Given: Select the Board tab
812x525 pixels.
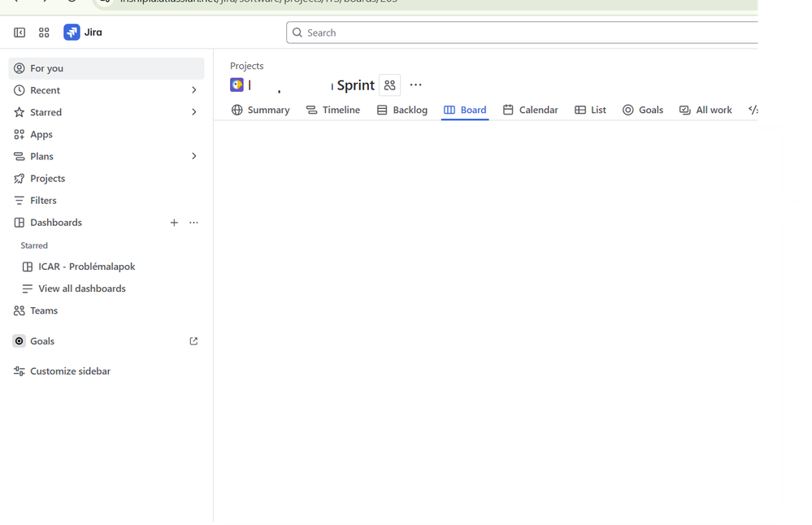Looking at the screenshot, I should click(465, 110).
